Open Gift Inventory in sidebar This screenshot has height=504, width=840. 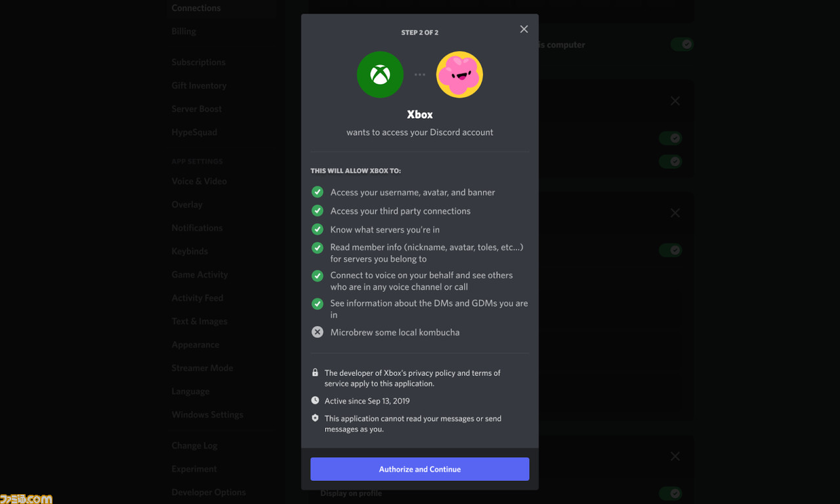(x=199, y=85)
